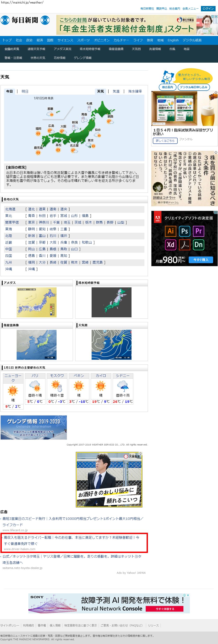This screenshot has height=644, width=218.
Task: Click the 詳しくはこちら ad button
Action: pos(165,141)
